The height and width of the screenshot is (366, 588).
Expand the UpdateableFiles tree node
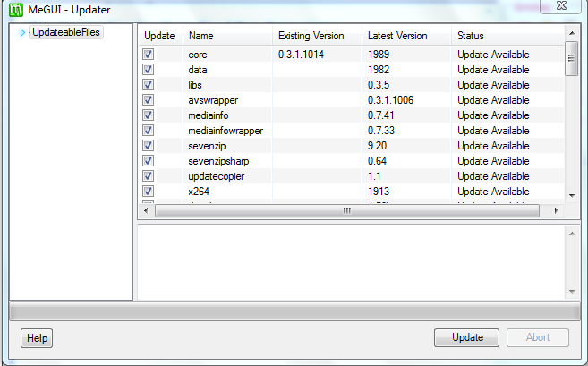tap(22, 33)
